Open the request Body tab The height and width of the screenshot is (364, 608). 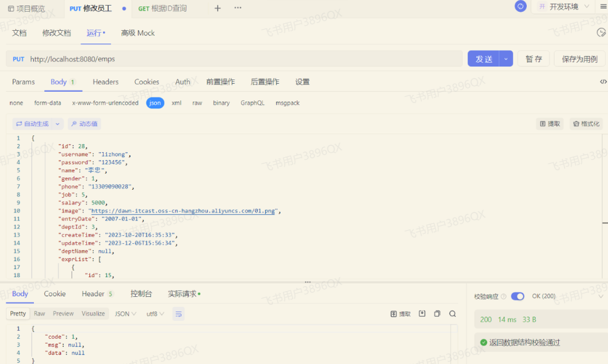coord(63,82)
